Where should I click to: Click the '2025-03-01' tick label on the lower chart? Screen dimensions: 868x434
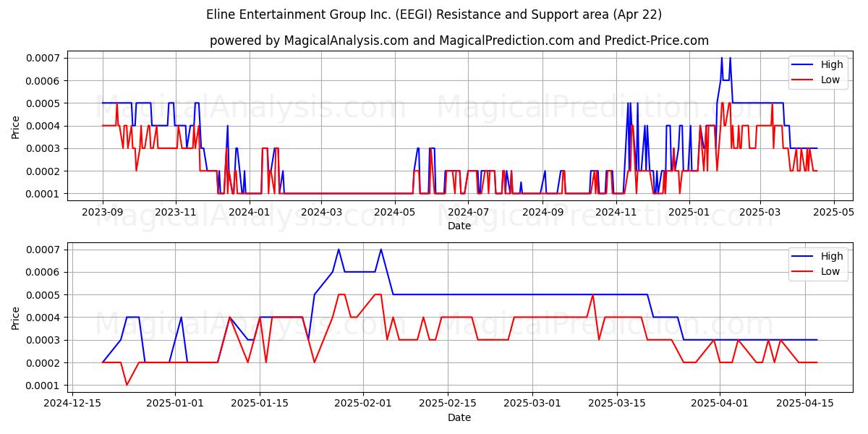pyautogui.click(x=533, y=404)
